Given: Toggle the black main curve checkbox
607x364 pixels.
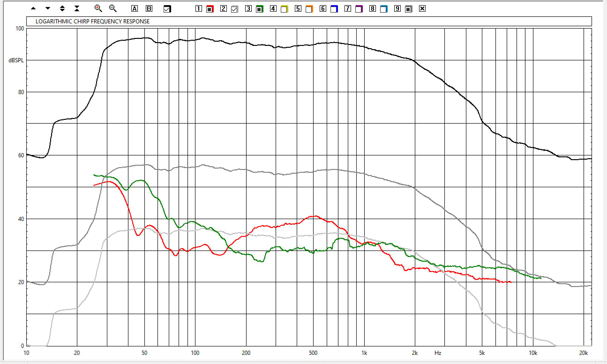Looking at the screenshot, I should click(x=167, y=9).
